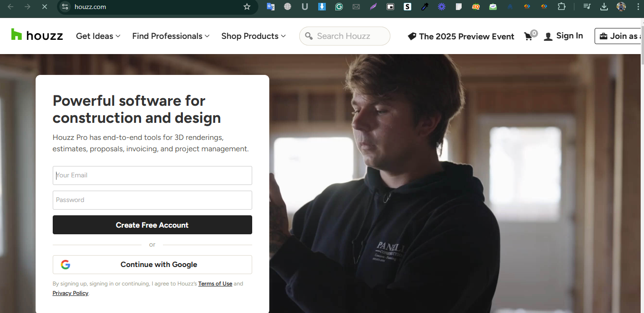Click the Google Translate extension icon
This screenshot has width=644, height=313.
[x=271, y=7]
